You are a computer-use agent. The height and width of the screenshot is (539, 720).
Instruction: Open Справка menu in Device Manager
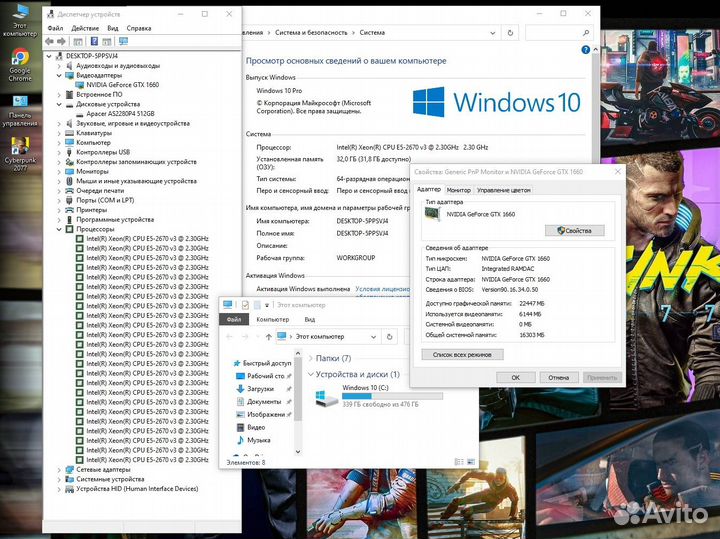139,28
